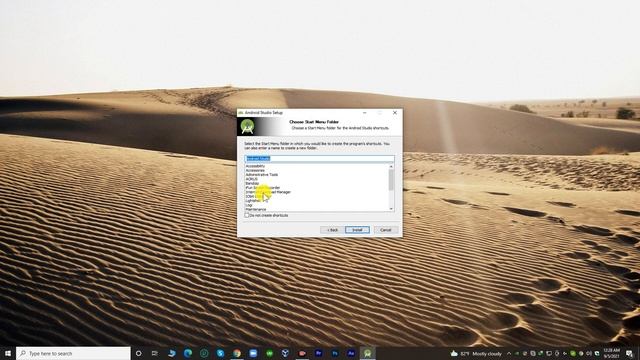Open the notification center icon
Screen dimensions: 640x360
tap(629, 353)
